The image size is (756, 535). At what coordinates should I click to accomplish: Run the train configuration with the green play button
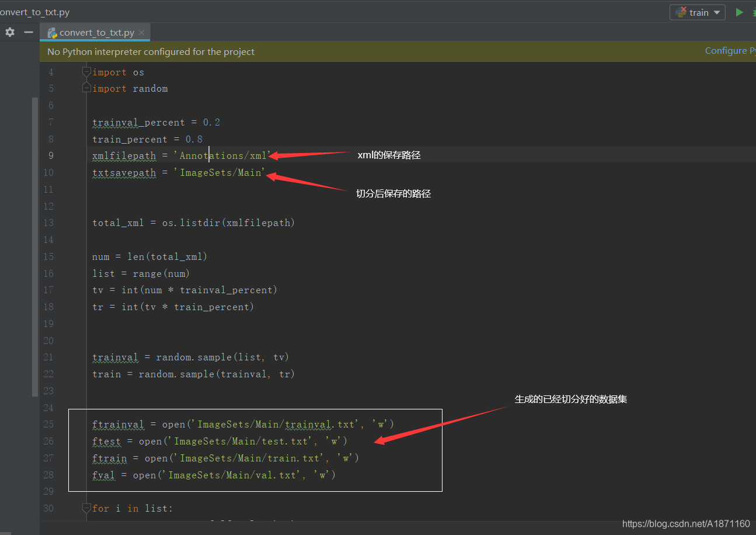pos(739,12)
